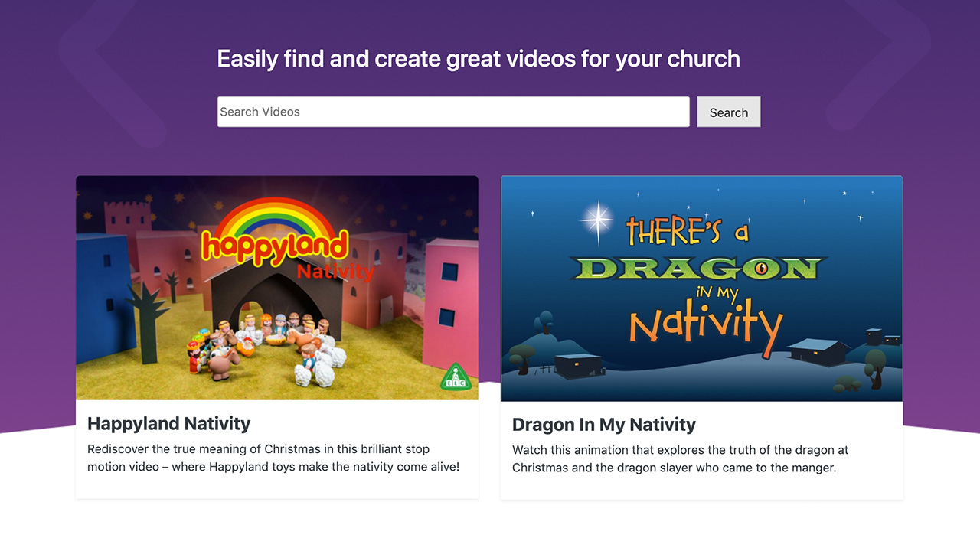Open the Happyland Nativity video thumbnail
Image resolution: width=980 pixels, height=551 pixels.
277,288
